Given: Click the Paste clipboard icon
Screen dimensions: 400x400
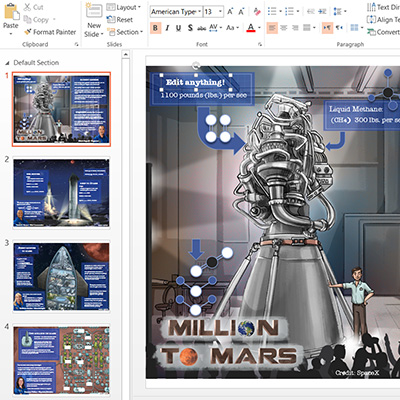Looking at the screenshot, I should [11, 11].
